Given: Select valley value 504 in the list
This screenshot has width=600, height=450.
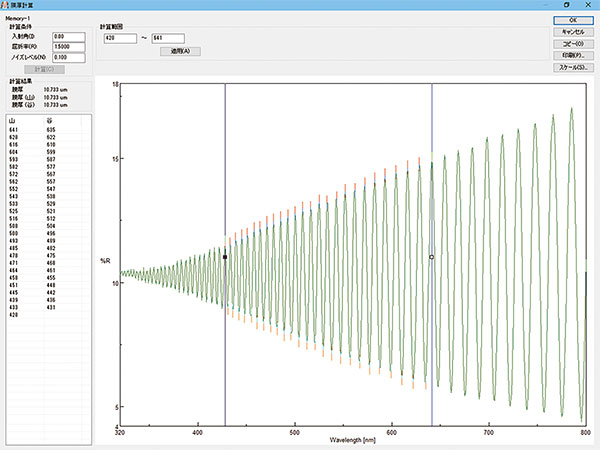Looking at the screenshot, I should pyautogui.click(x=51, y=226).
